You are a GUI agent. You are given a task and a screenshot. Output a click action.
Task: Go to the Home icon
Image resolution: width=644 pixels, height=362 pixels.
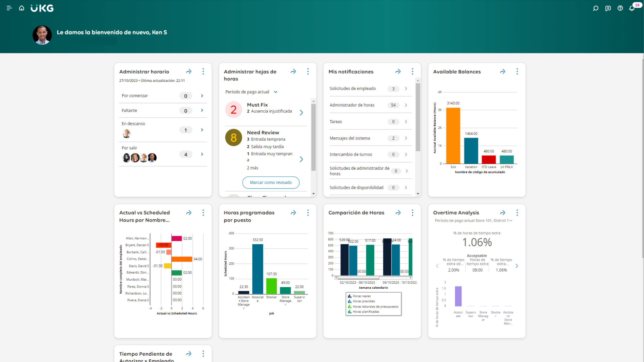pos(22,8)
